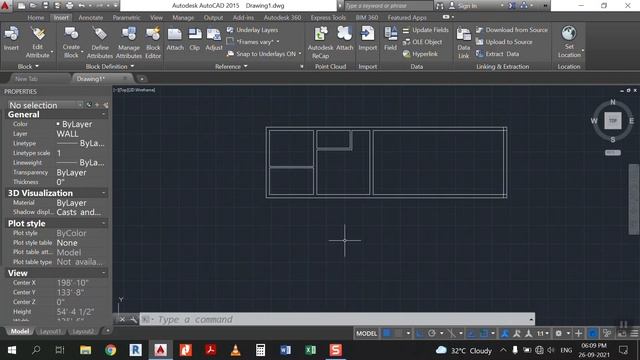
Task: Click the Hyperlink button
Action: [x=420, y=54]
